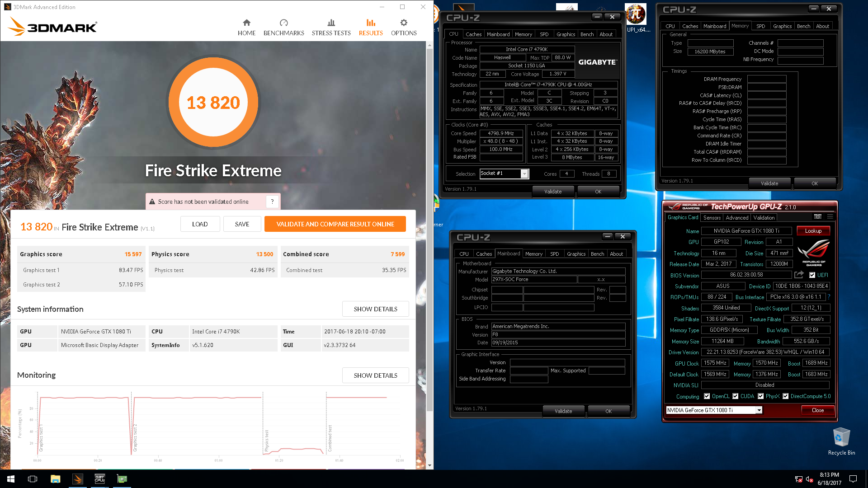Open the Recycle Bin desktop icon
The width and height of the screenshot is (868, 488).
click(x=841, y=441)
